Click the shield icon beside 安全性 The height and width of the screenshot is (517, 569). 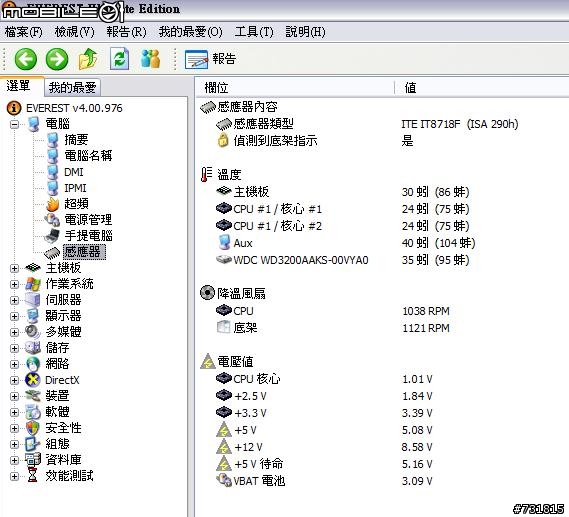(x=33, y=428)
